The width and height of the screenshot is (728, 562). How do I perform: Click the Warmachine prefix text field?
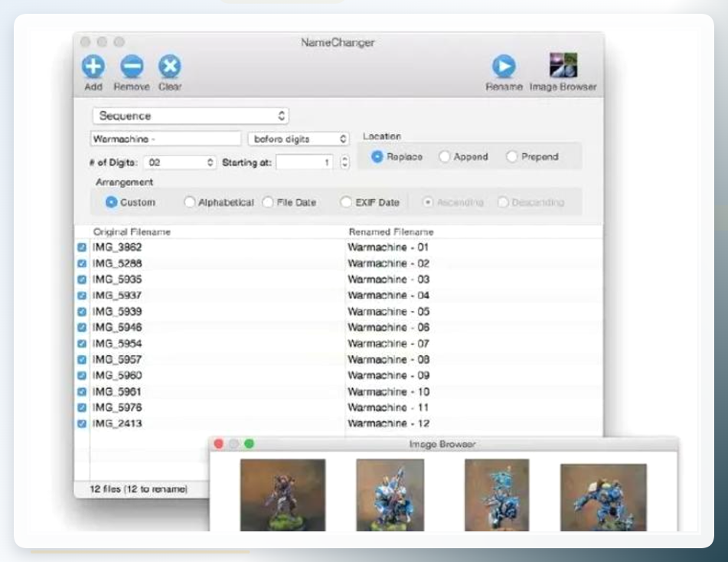point(165,139)
